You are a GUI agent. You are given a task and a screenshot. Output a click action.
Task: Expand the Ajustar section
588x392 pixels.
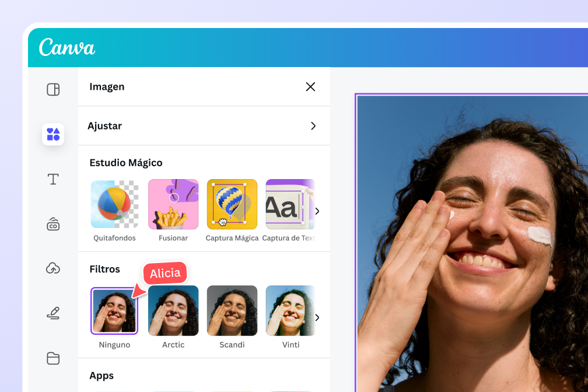coord(204,125)
